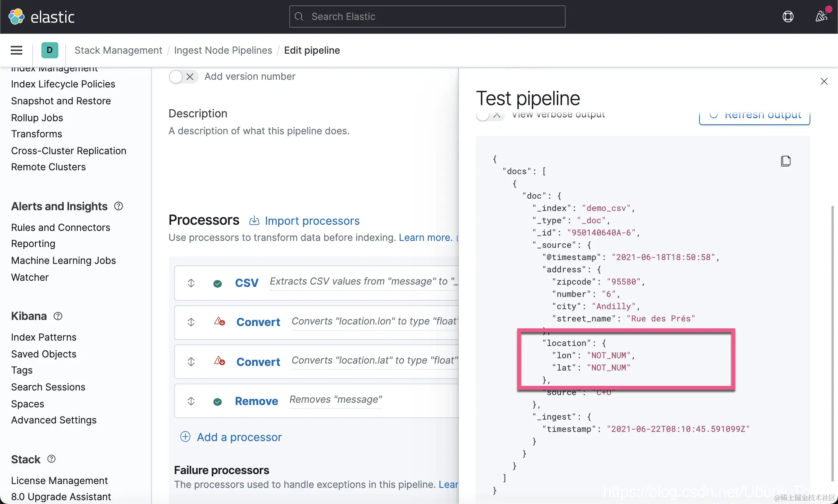
Task: Click the Search Elastic input field
Action: pyautogui.click(x=427, y=16)
